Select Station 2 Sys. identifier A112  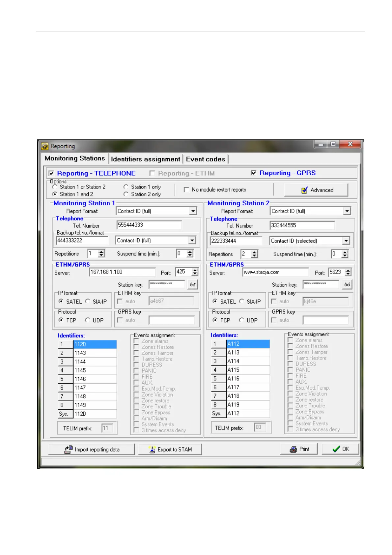(x=248, y=413)
